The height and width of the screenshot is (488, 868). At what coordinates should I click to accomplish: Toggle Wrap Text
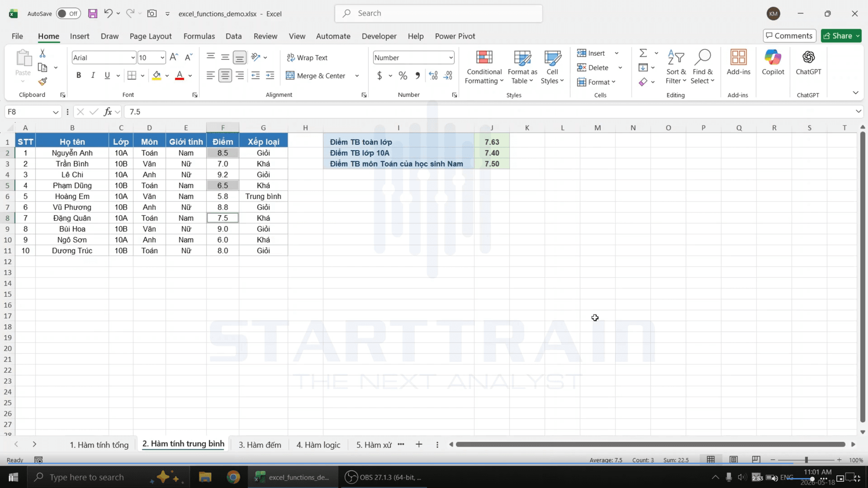click(x=307, y=57)
